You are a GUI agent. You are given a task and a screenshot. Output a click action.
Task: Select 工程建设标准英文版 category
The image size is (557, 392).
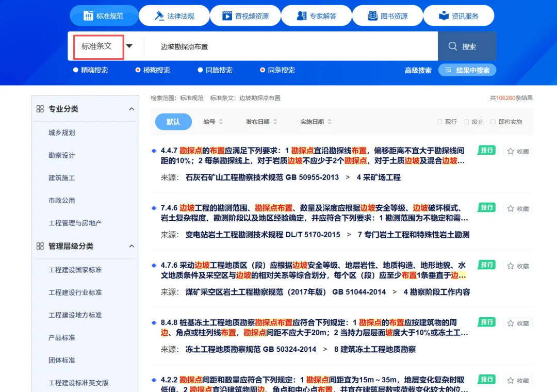(78, 383)
